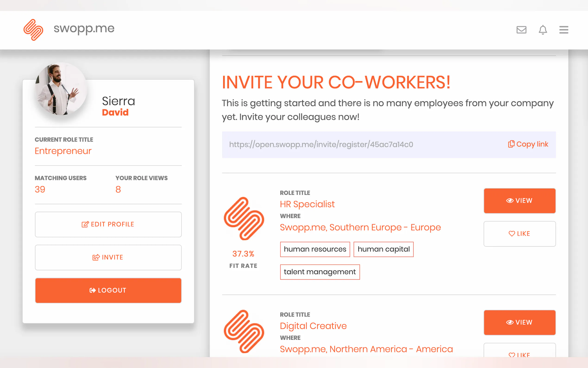The image size is (588, 368).
Task: Select the human resources tag
Action: click(x=315, y=249)
